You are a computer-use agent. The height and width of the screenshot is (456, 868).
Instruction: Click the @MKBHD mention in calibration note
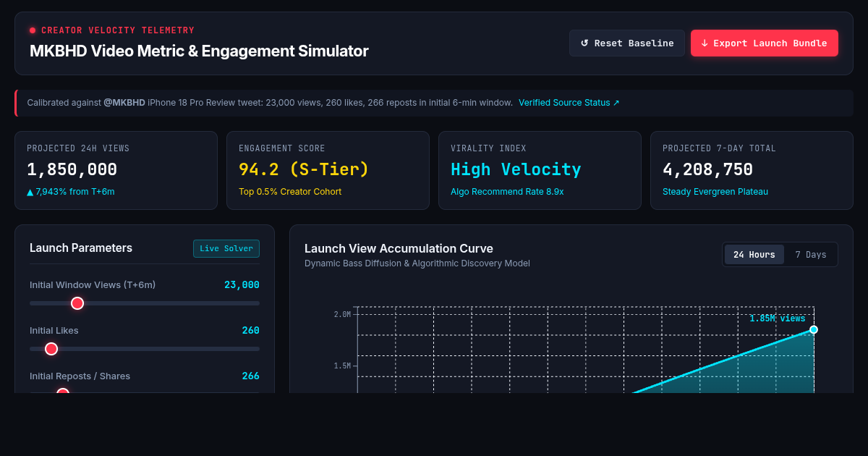coord(124,103)
